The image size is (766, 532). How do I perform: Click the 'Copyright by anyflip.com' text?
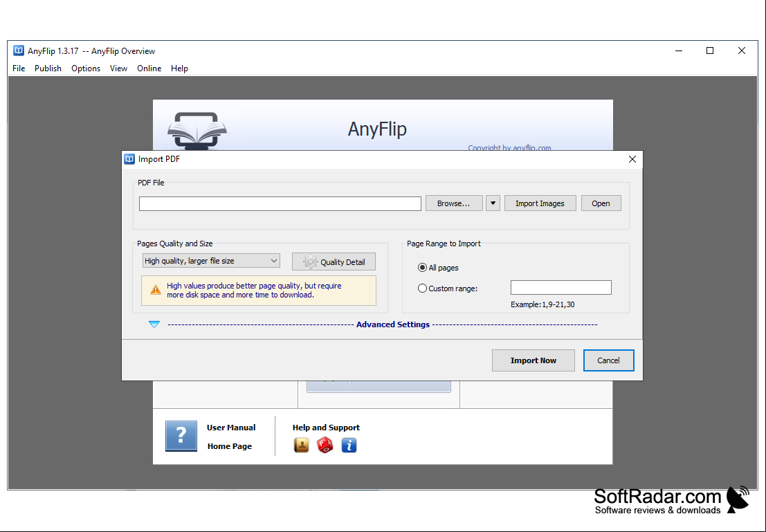[509, 147]
